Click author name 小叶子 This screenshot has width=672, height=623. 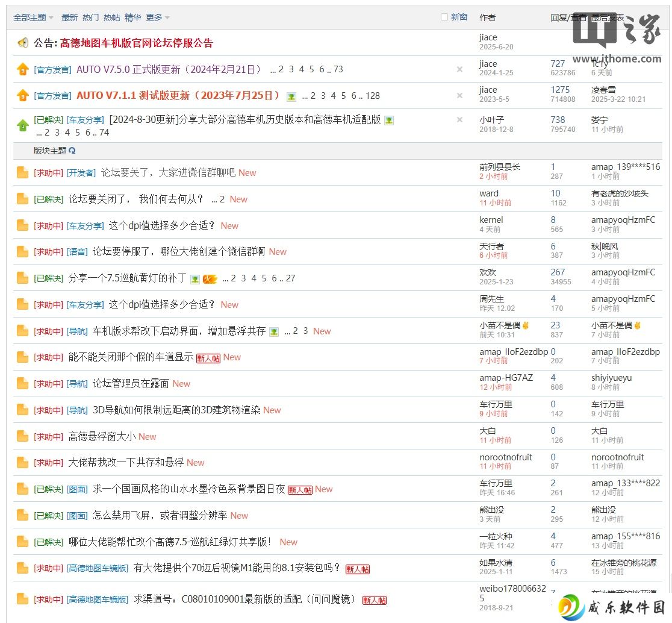(x=491, y=120)
